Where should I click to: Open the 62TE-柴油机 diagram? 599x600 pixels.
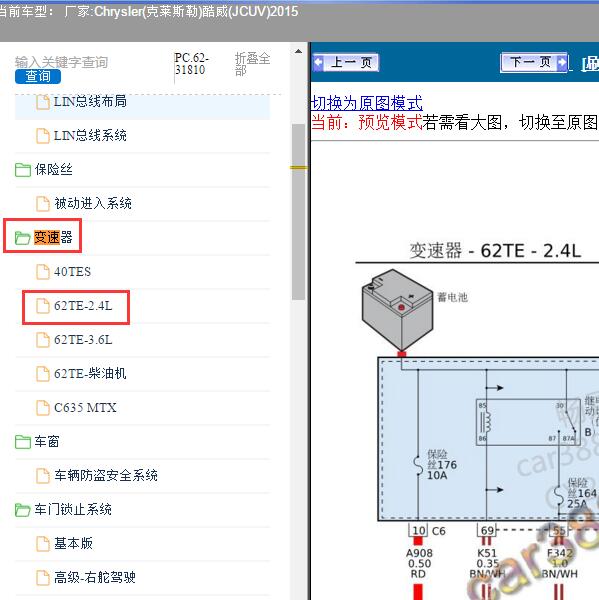pyautogui.click(x=90, y=373)
